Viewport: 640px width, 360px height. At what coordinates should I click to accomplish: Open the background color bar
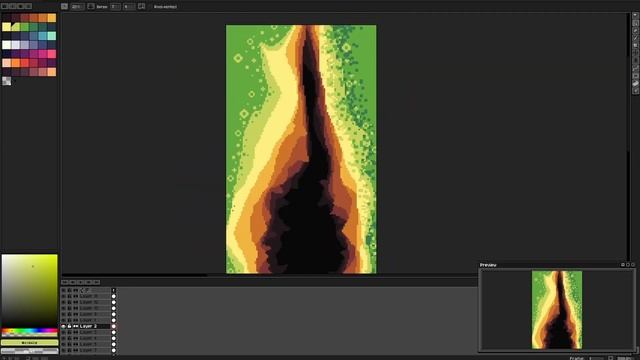(x=29, y=351)
